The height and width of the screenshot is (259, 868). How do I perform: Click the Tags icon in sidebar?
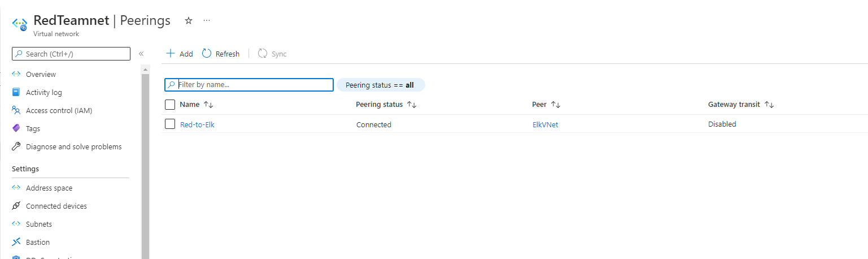coord(16,128)
